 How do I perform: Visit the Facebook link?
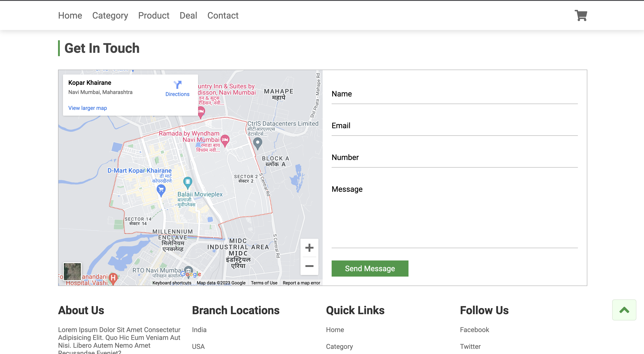pyautogui.click(x=474, y=330)
